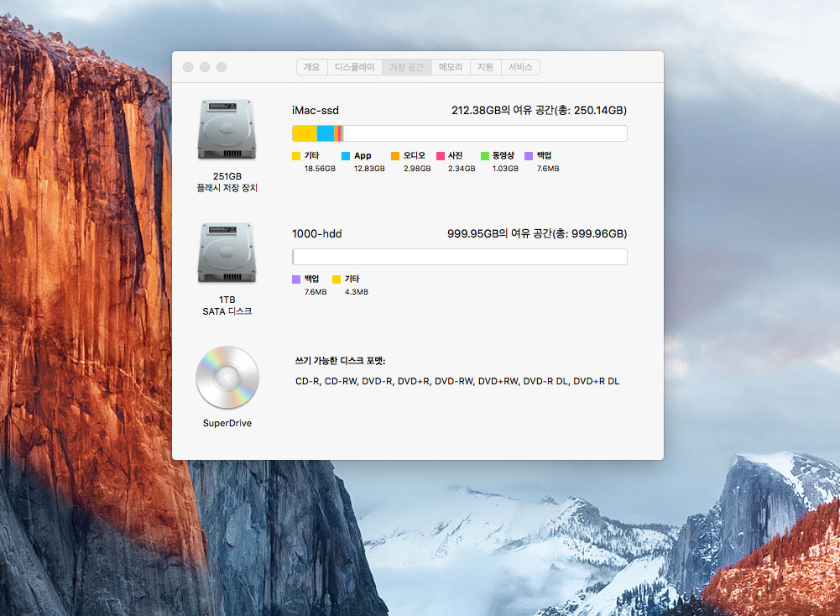
Task: Click the 1000-hdd storage usage bar
Action: 459,257
